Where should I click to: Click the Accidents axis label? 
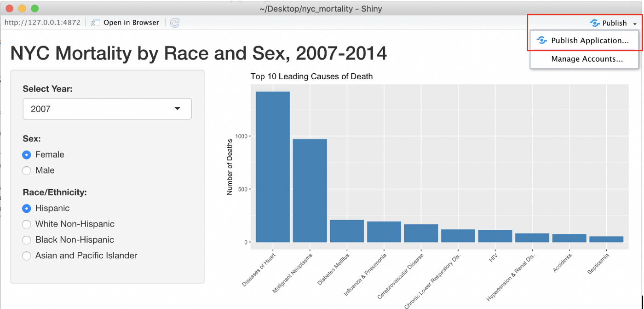[563, 262]
